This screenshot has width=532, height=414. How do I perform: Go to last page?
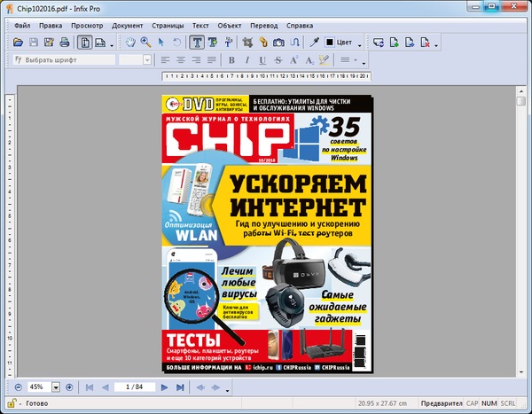point(180,387)
